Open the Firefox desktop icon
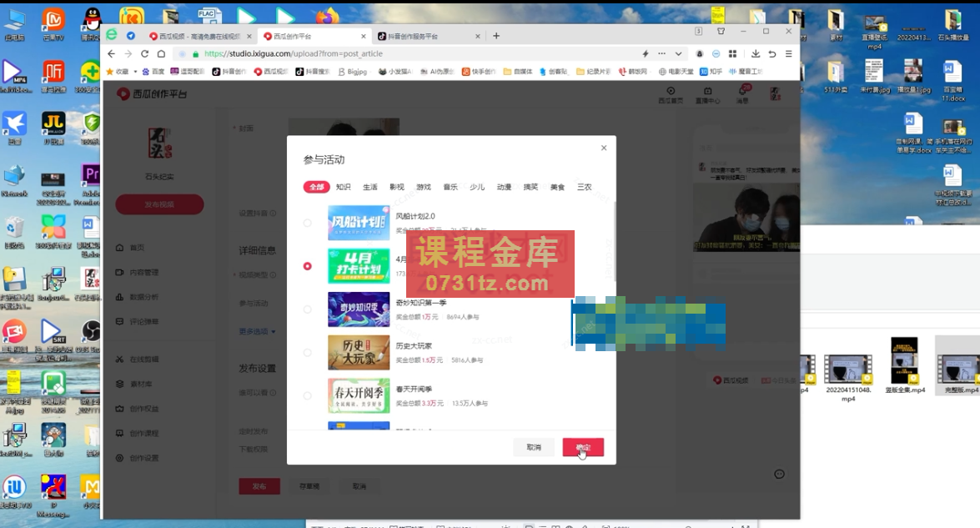980x528 pixels. tap(327, 16)
